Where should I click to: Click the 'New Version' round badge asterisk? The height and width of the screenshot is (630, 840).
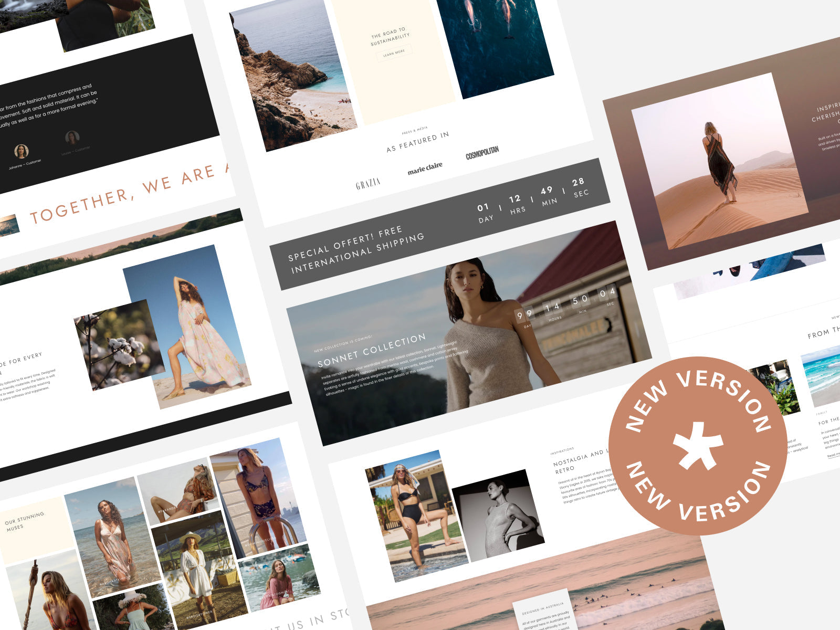click(x=698, y=446)
